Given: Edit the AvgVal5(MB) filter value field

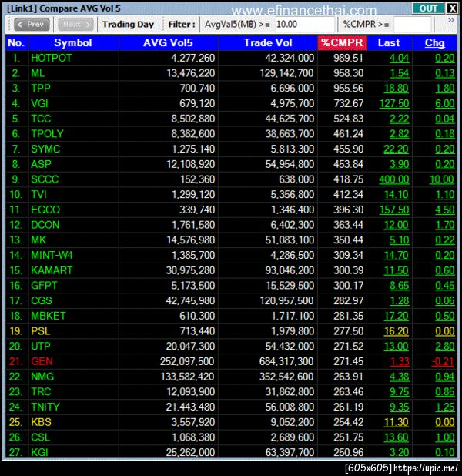Looking at the screenshot, I should tap(304, 25).
